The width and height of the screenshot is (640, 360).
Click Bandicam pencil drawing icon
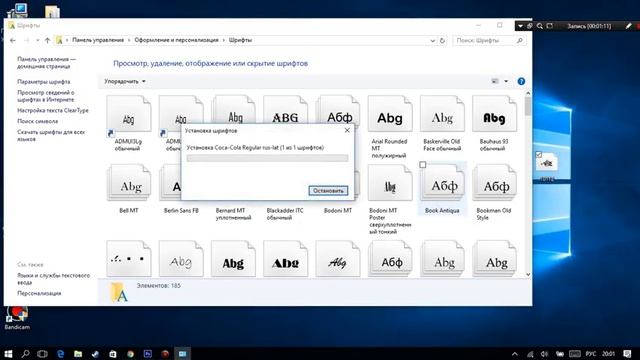click(x=628, y=26)
